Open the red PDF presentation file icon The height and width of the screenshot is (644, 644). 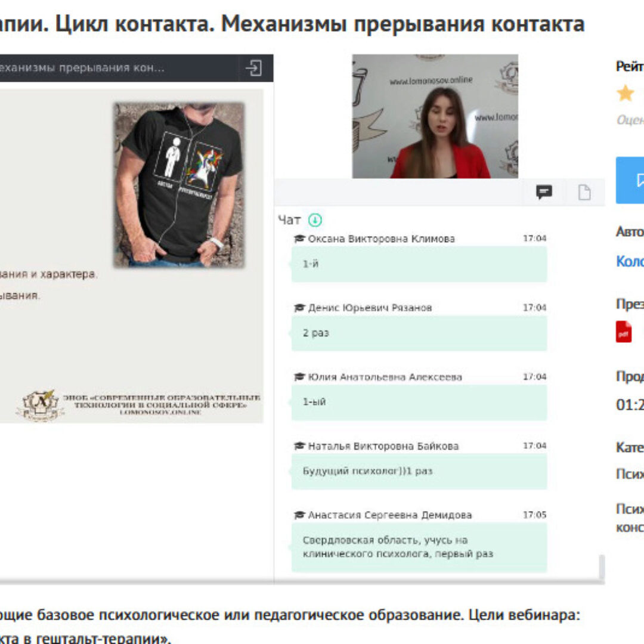click(624, 332)
